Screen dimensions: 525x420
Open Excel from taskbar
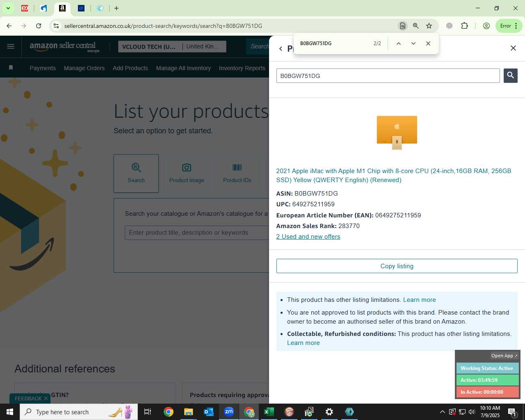[x=269, y=412]
